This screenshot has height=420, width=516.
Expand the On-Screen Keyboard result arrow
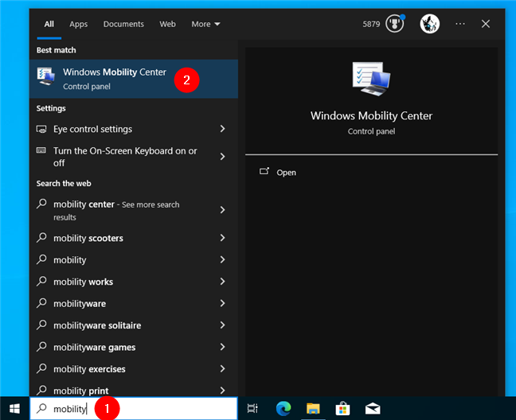pyautogui.click(x=222, y=157)
